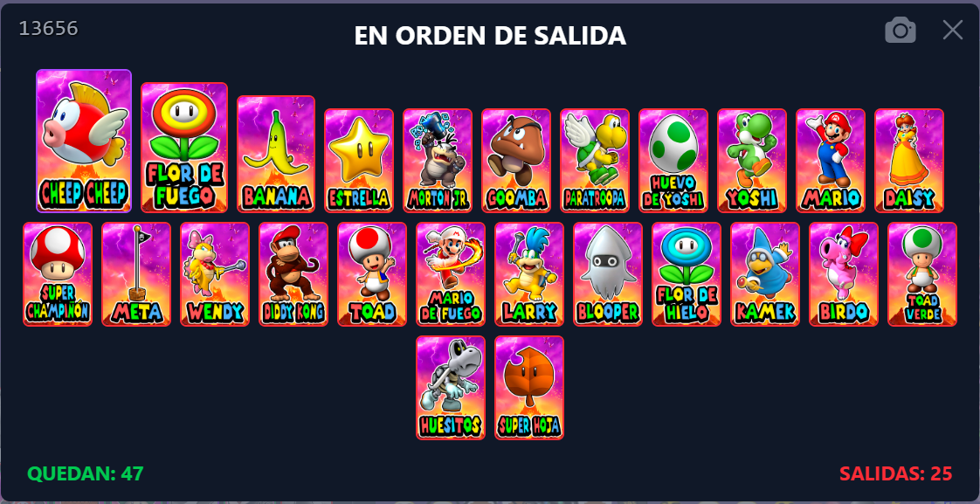Open the Paratroopa card
The image size is (980, 504).
pos(595,161)
